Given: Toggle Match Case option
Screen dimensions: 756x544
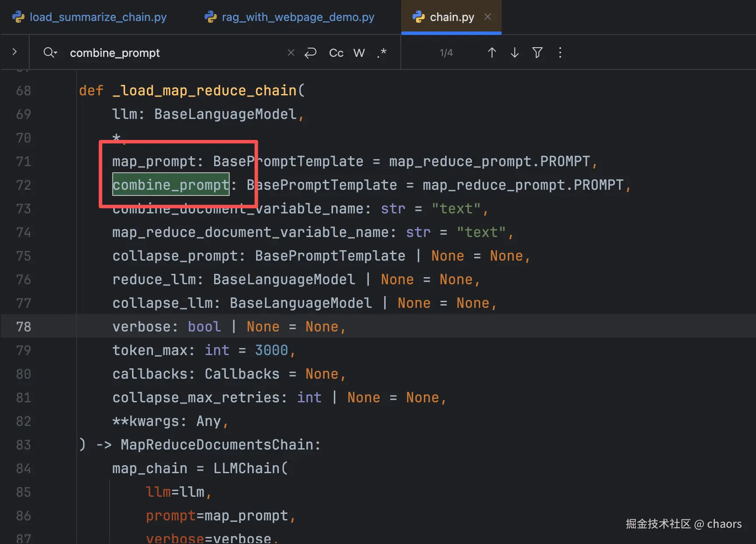Looking at the screenshot, I should (336, 53).
